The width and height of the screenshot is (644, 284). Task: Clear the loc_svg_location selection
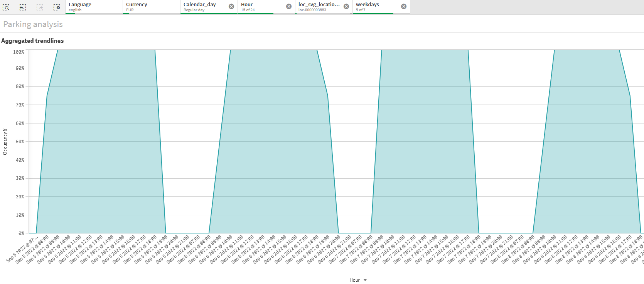346,7
